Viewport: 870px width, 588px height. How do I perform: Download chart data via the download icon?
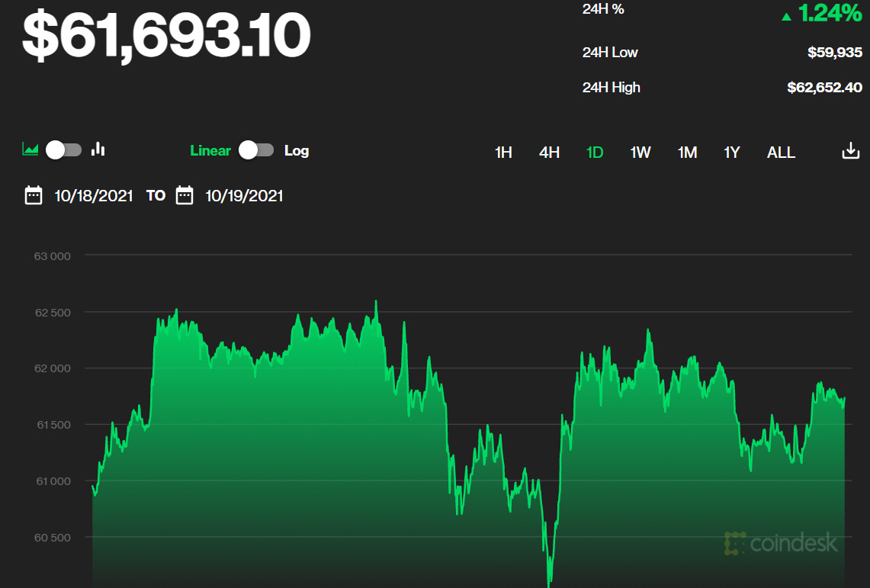coord(850,151)
